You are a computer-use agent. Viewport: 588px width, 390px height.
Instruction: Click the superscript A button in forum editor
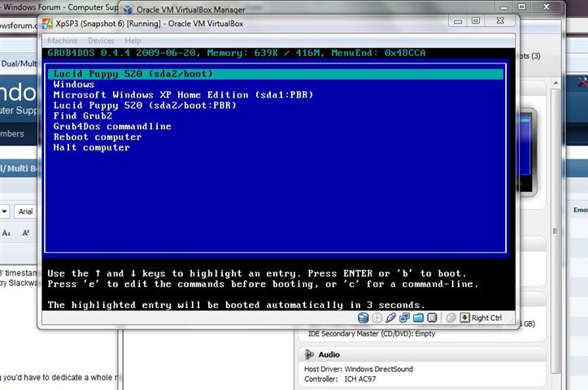25,232
